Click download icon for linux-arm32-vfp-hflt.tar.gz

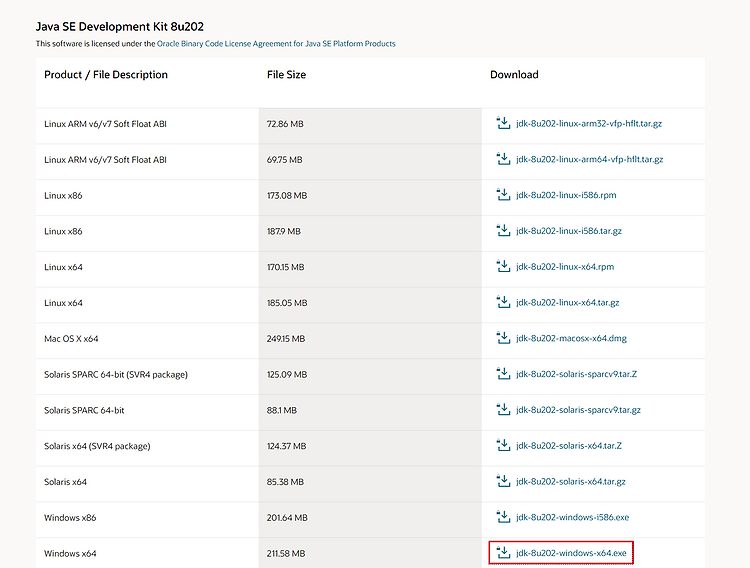(x=503, y=123)
